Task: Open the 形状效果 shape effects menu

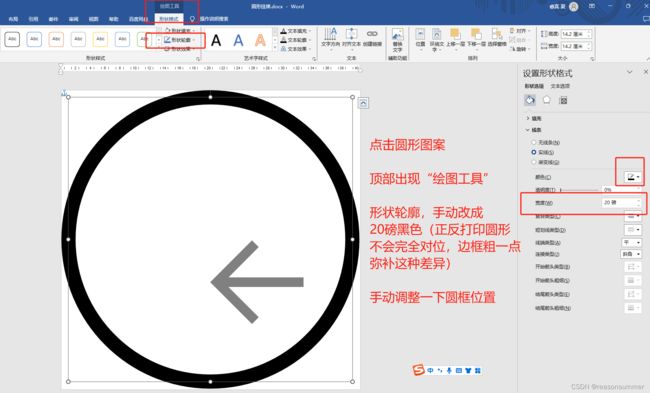Action: coord(179,49)
